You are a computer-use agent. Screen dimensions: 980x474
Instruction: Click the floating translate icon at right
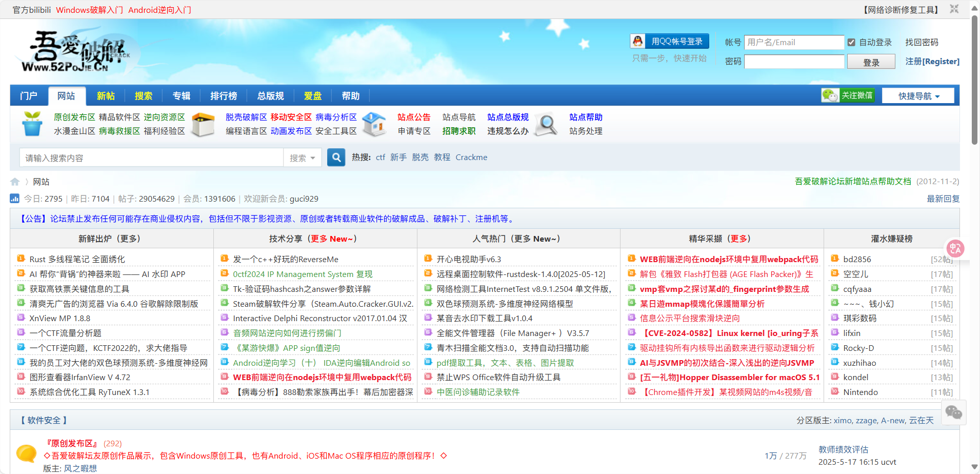coord(955,249)
